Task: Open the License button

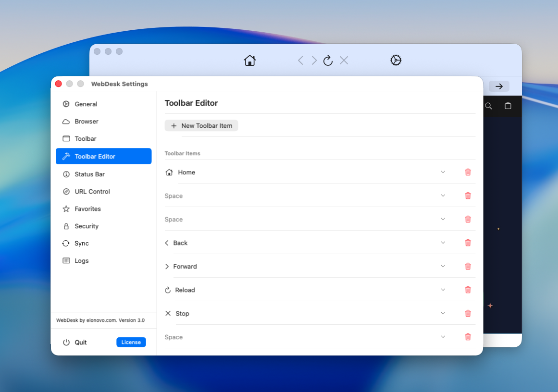Action: tap(131, 342)
